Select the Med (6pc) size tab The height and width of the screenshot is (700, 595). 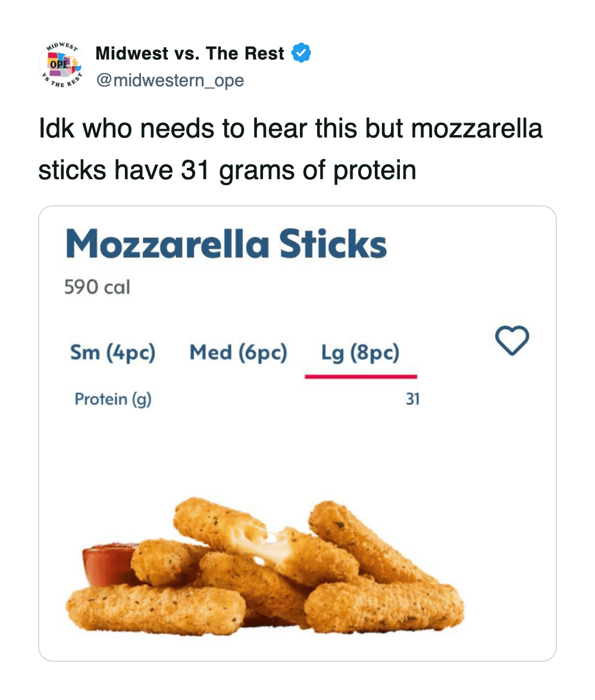point(238,353)
